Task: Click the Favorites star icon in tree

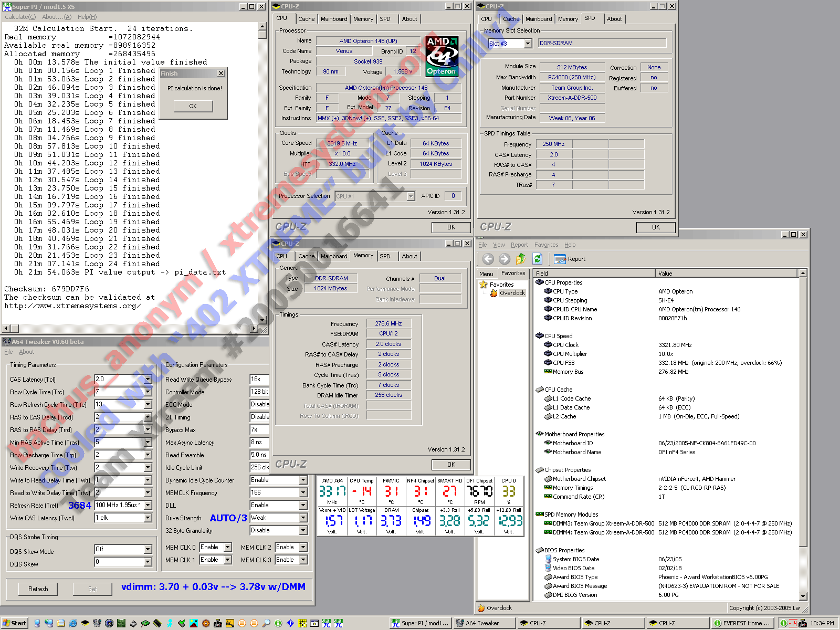Action: click(484, 285)
